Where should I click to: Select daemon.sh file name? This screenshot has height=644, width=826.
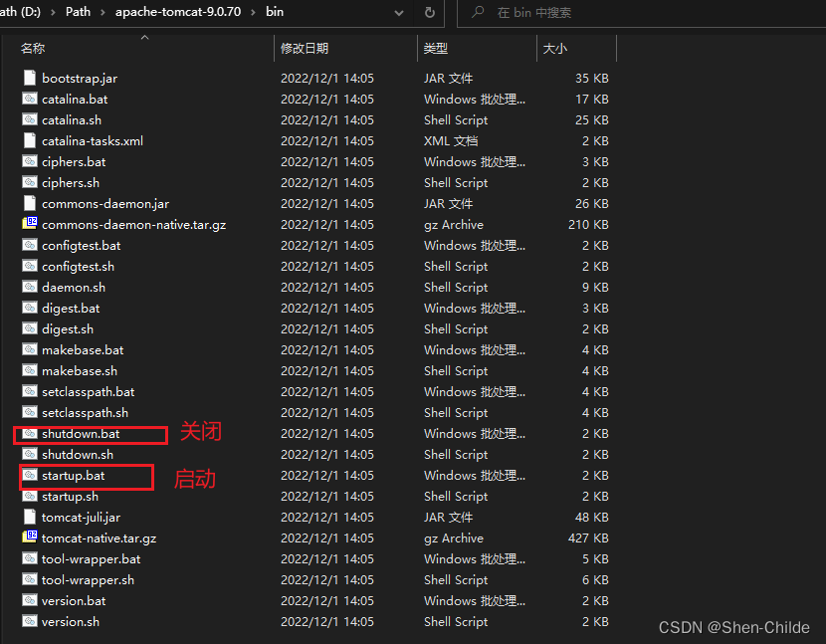pyautogui.click(x=74, y=288)
